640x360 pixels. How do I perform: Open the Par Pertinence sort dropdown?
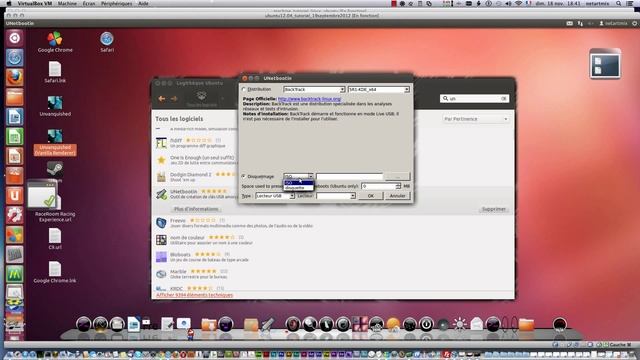(x=476, y=119)
